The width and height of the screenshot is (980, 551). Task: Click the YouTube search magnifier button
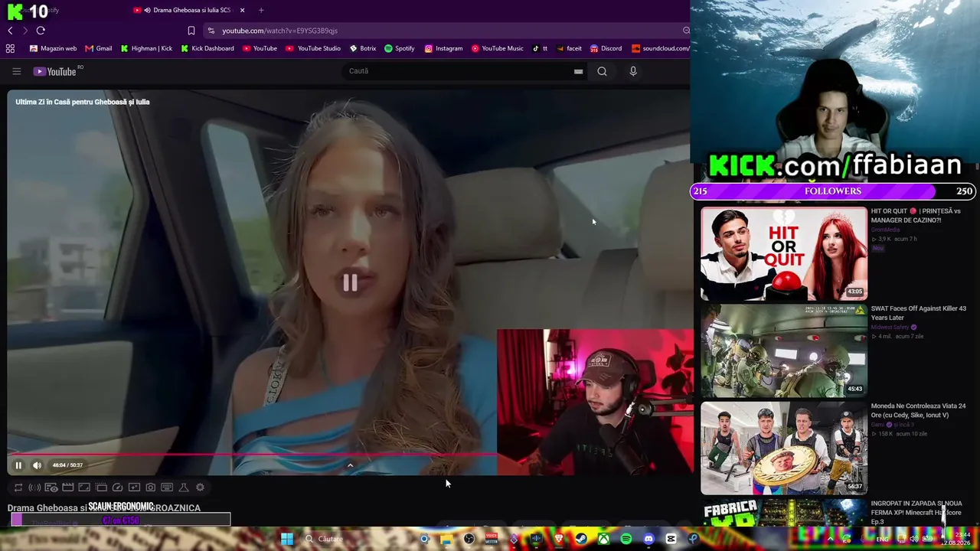coord(602,71)
